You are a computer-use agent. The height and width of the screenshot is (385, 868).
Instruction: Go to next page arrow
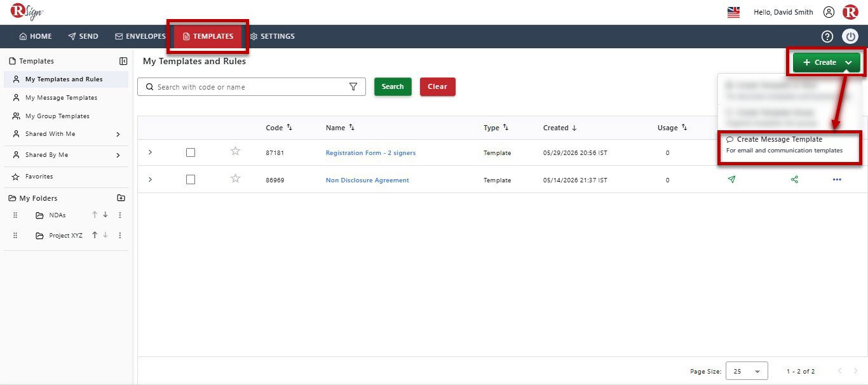pos(855,371)
